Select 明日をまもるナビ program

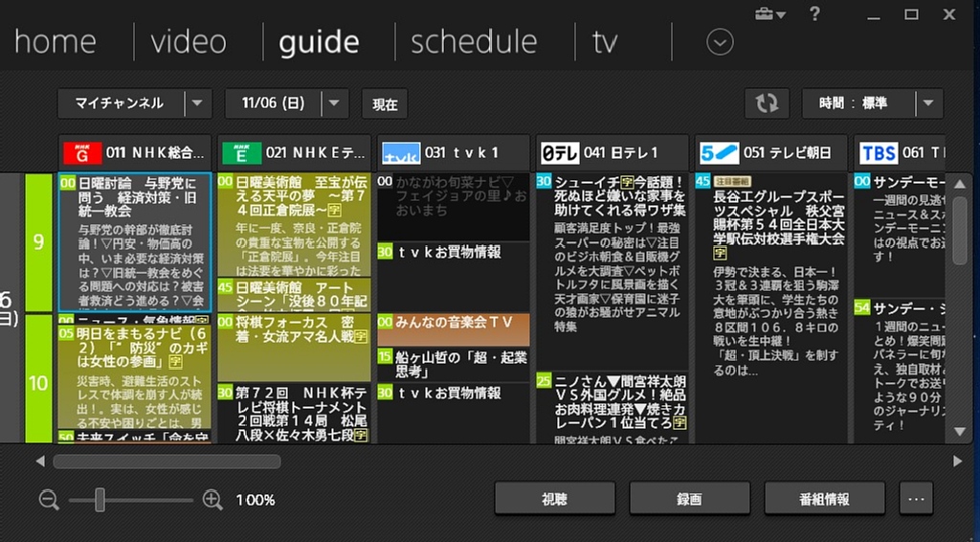point(135,376)
